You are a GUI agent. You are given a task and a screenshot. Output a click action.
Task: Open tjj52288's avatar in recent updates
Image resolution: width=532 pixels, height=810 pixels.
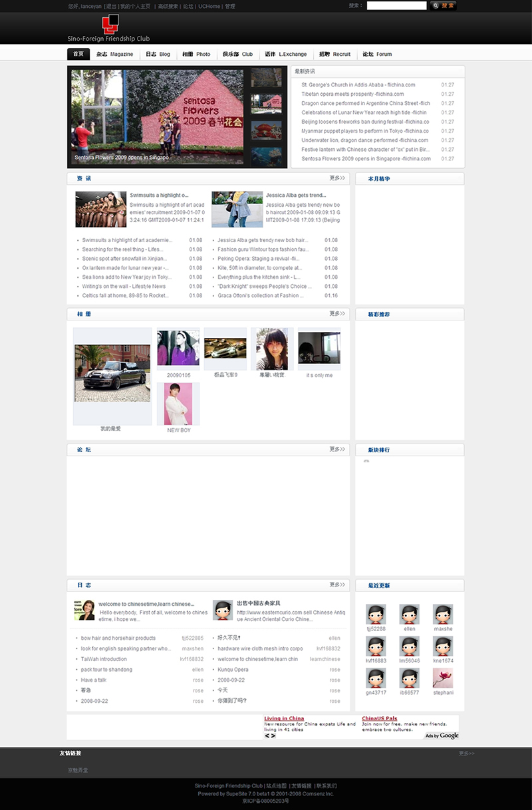(x=376, y=614)
